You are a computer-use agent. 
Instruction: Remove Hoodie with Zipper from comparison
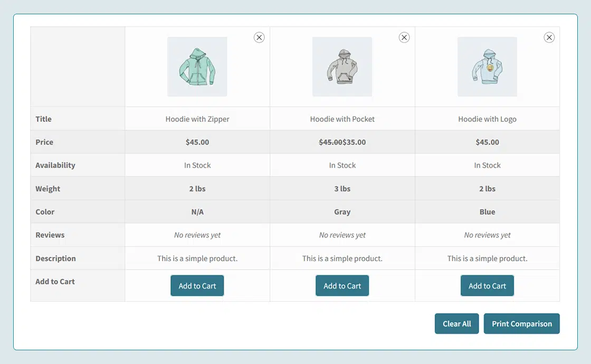(x=259, y=37)
